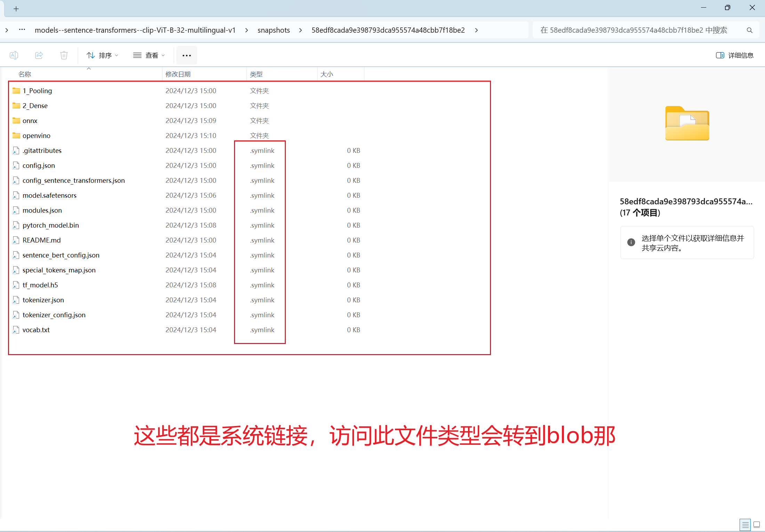Open the view (查看) dropdown
765x532 pixels.
coord(149,55)
